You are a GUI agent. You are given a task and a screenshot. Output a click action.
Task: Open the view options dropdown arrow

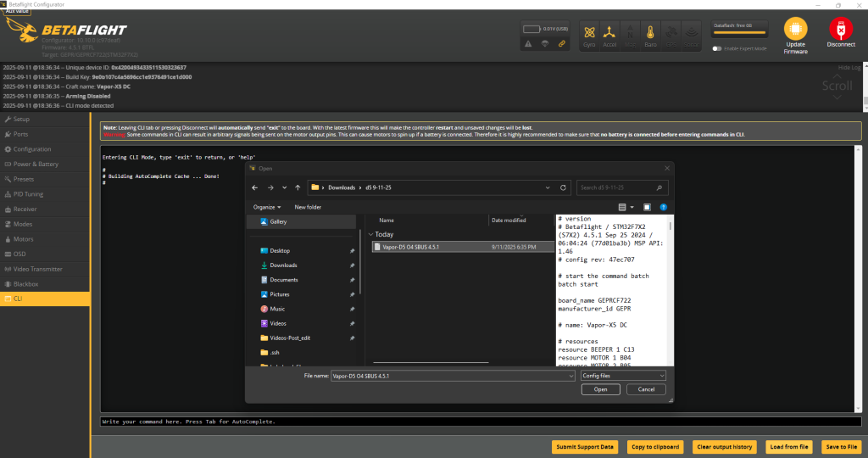click(632, 207)
